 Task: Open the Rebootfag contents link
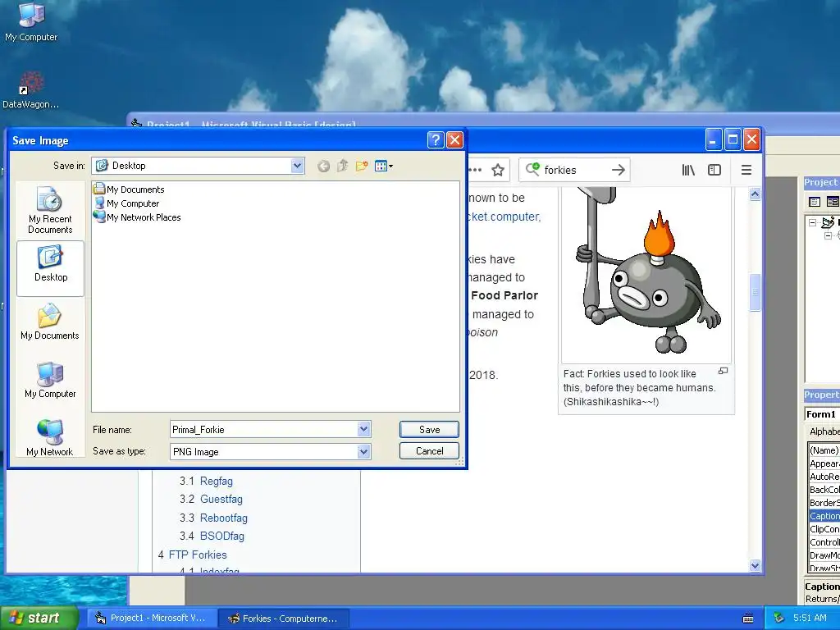coord(223,518)
